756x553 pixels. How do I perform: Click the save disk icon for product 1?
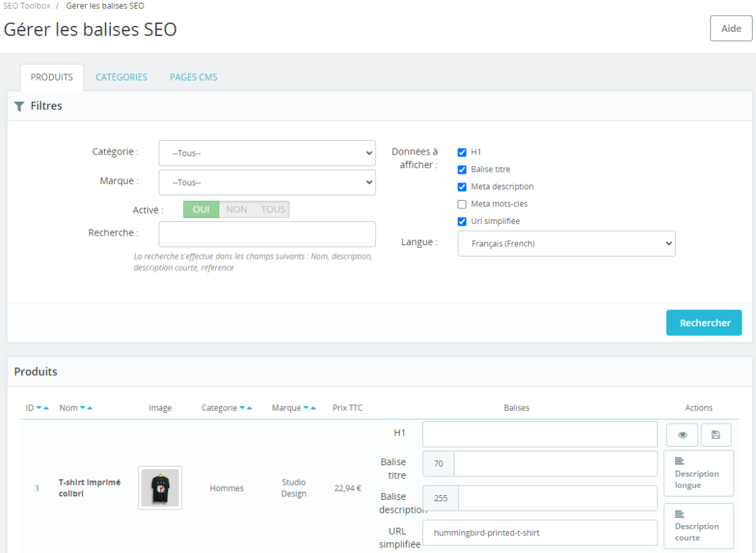click(x=716, y=434)
